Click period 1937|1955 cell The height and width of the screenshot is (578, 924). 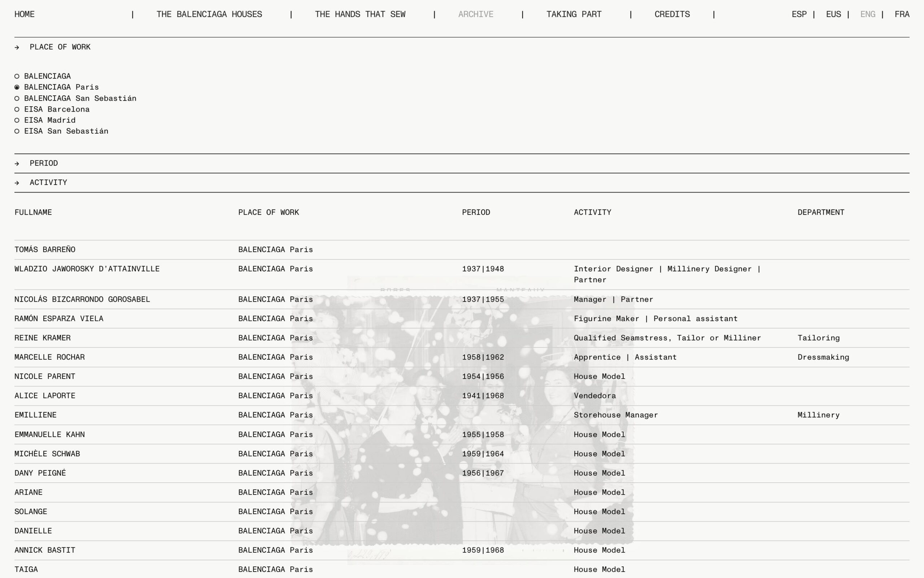coord(483,300)
